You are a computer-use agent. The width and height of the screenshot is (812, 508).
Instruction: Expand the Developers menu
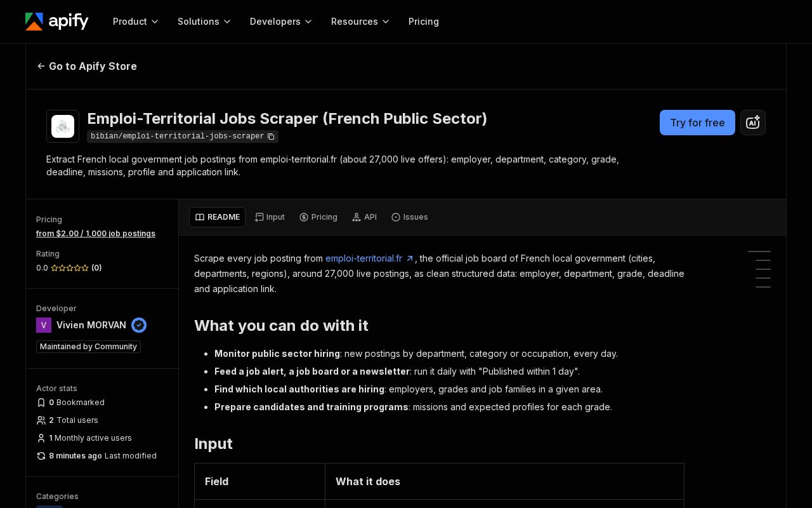point(281,22)
